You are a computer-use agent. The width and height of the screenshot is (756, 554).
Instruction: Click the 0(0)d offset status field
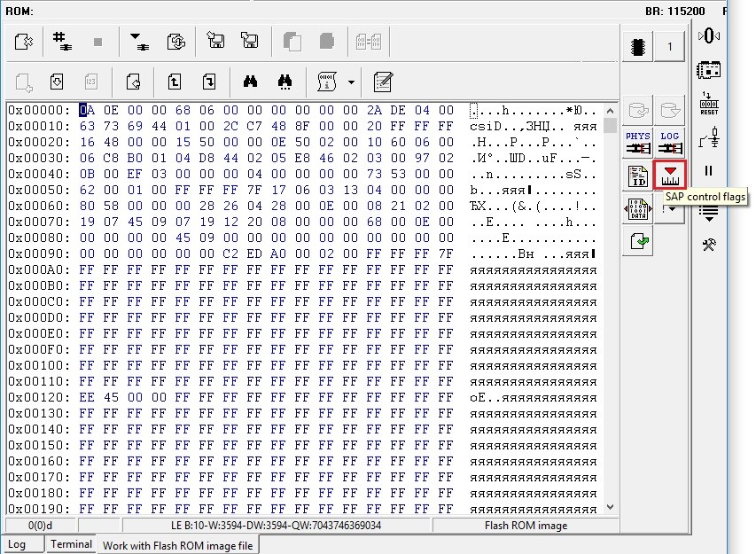[41, 525]
